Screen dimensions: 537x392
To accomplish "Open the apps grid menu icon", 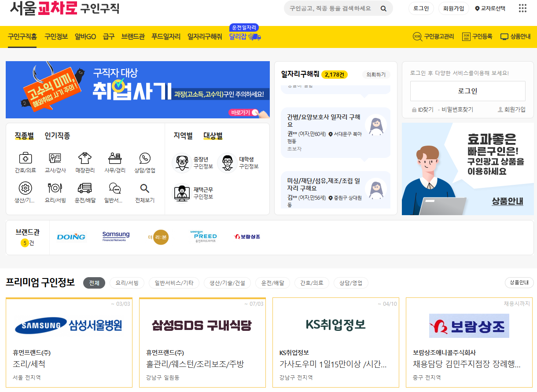I will 522,8.
